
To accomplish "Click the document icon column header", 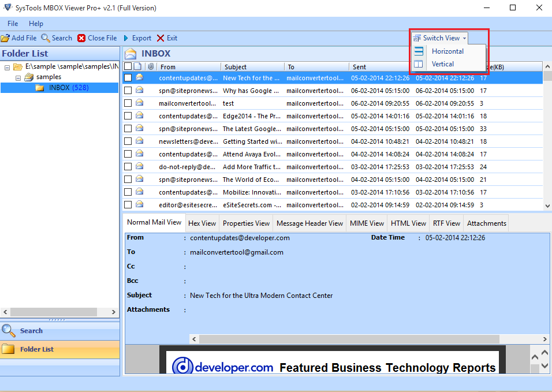I will 137,66.
